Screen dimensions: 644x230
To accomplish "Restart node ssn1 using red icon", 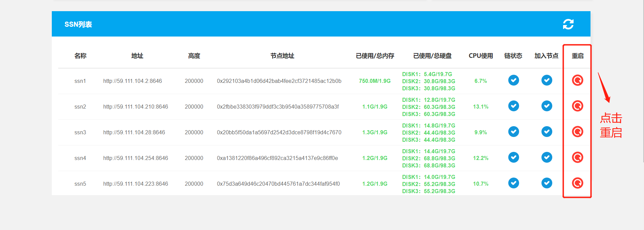I will (x=577, y=80).
